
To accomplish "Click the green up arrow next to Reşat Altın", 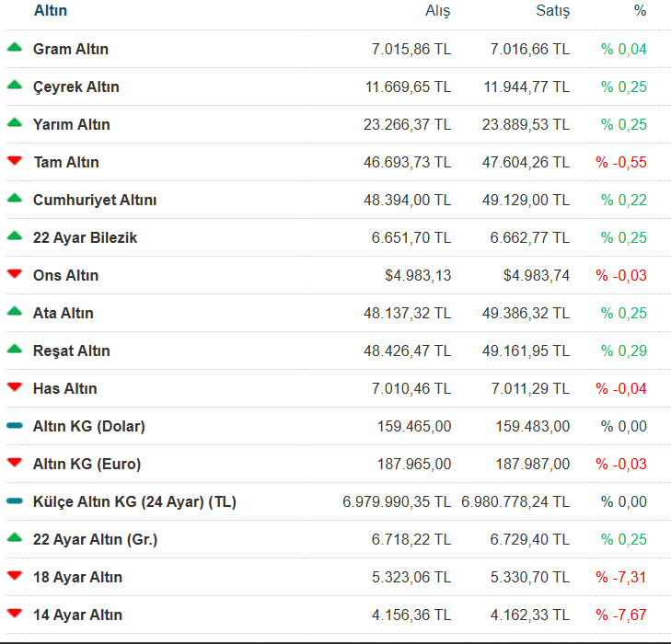I will 14,350.
